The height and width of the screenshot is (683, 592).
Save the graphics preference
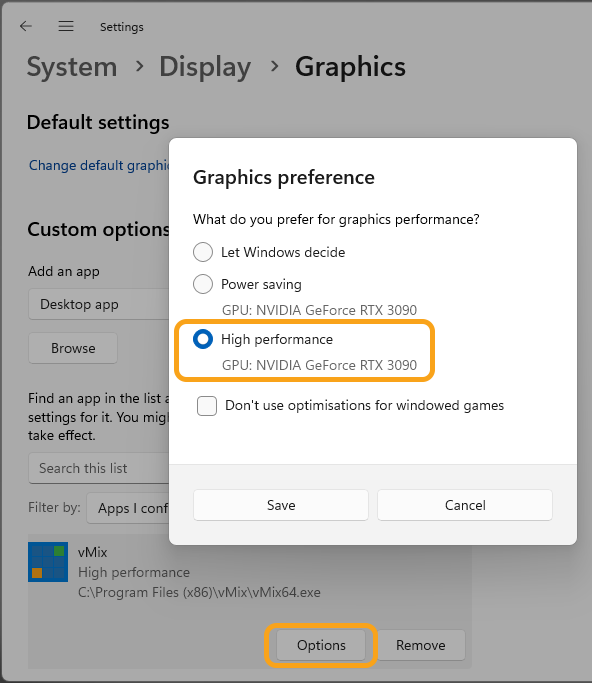(x=281, y=505)
